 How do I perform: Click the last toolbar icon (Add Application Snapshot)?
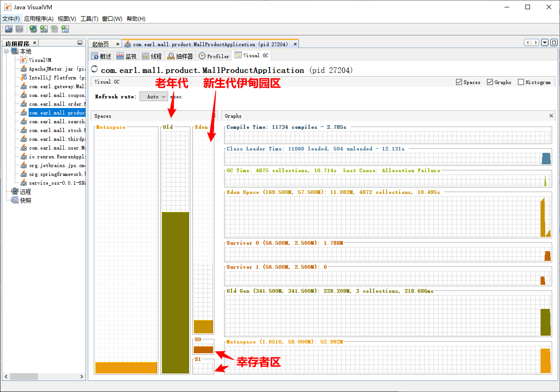65,29
